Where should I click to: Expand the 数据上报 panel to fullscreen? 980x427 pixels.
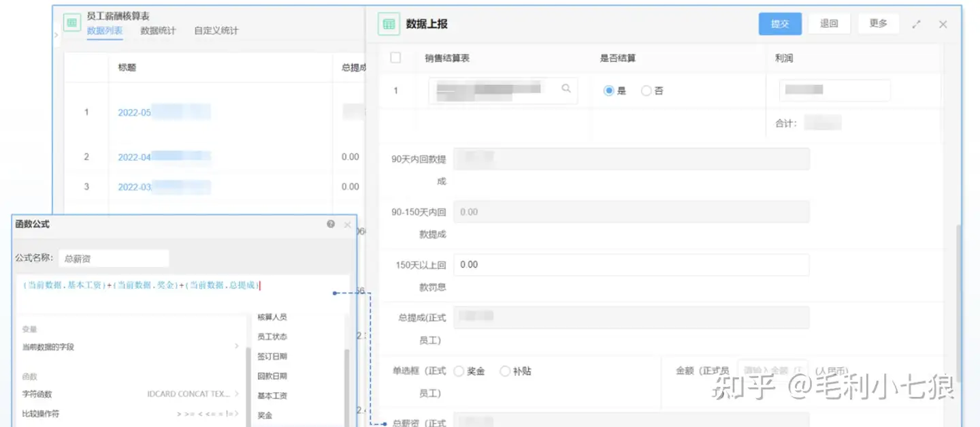(x=916, y=25)
